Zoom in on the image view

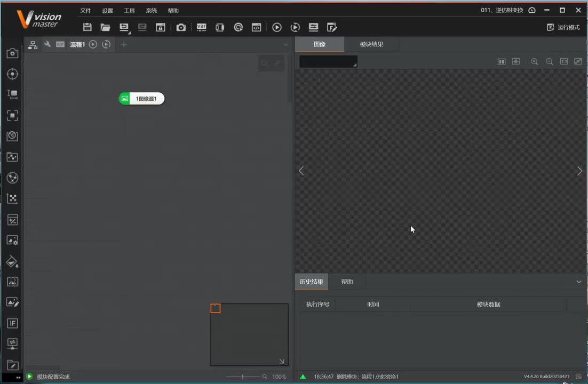[x=534, y=61]
